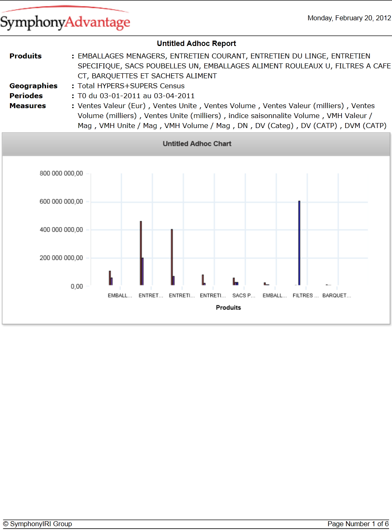The image size is (392, 532).
Task: Click the © SymphonyIRI Group footer text
Action: point(37,524)
